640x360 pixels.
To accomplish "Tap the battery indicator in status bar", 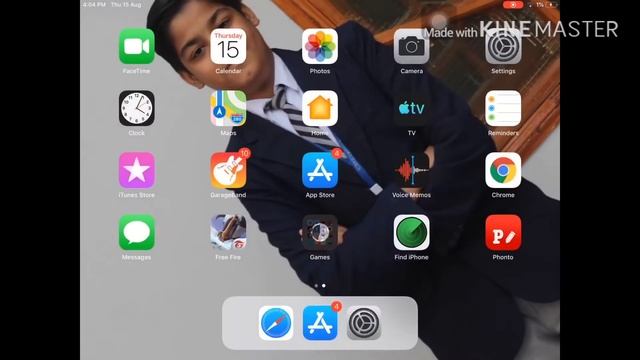I will (x=551, y=5).
